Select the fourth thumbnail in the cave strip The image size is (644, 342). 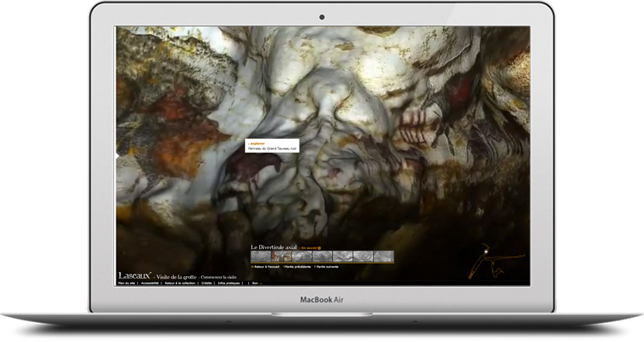point(322,257)
